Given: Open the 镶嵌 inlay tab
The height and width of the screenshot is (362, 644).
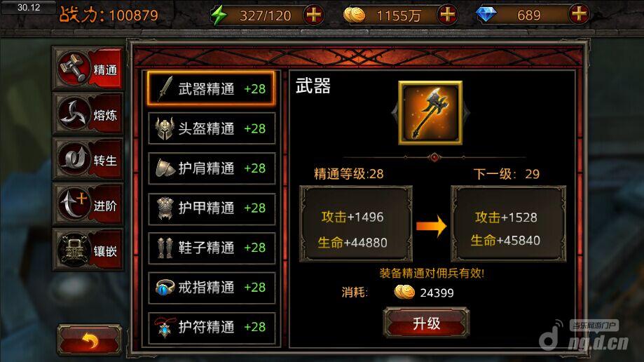Looking at the screenshot, I should (88, 250).
